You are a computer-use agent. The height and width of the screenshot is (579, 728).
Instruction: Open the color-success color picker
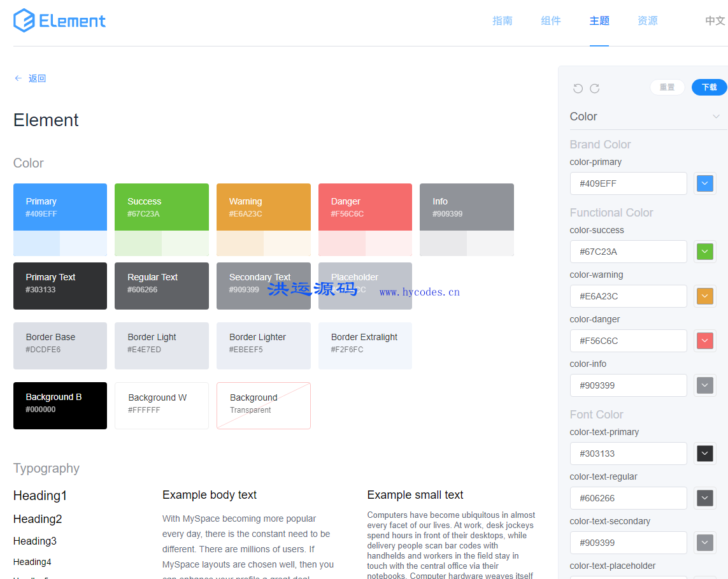[x=705, y=252]
